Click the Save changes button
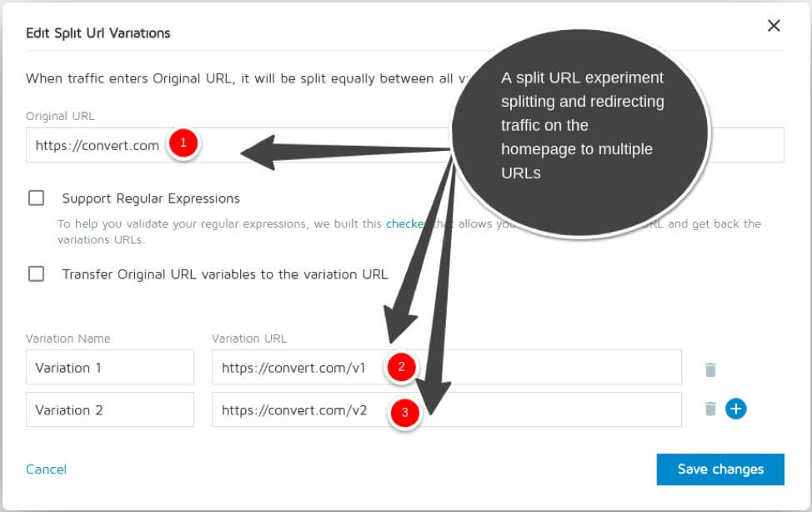 (720, 469)
